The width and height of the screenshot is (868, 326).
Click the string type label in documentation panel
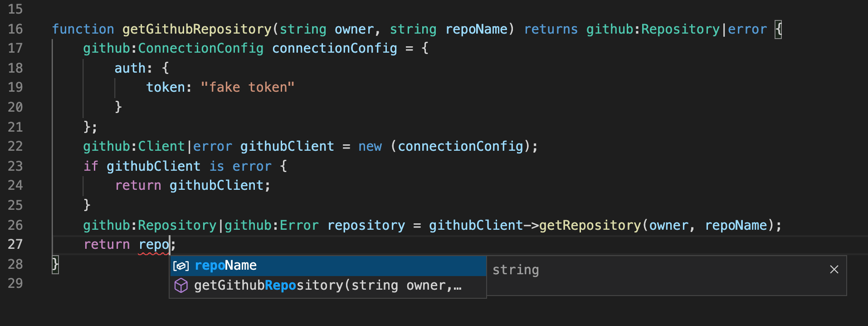click(x=515, y=269)
